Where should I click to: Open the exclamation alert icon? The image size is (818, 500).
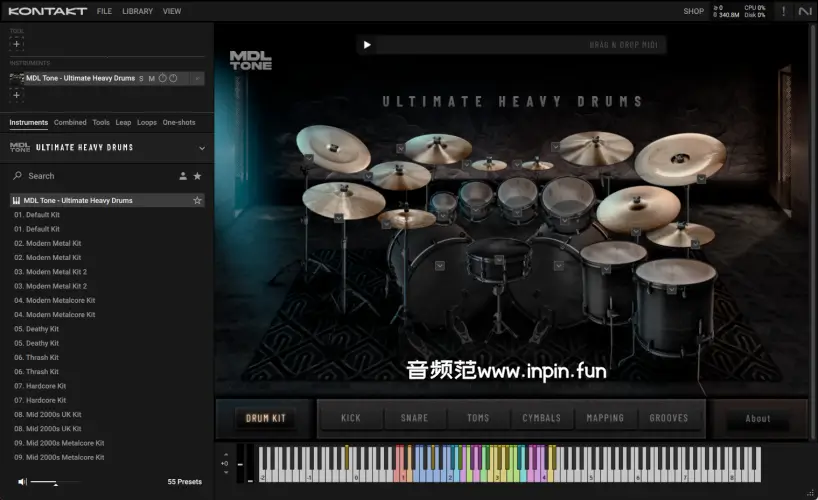click(783, 11)
